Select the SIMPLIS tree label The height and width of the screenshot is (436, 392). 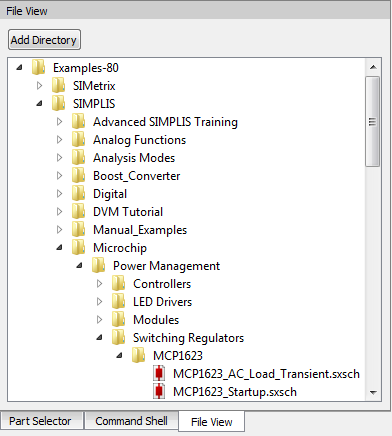94,104
